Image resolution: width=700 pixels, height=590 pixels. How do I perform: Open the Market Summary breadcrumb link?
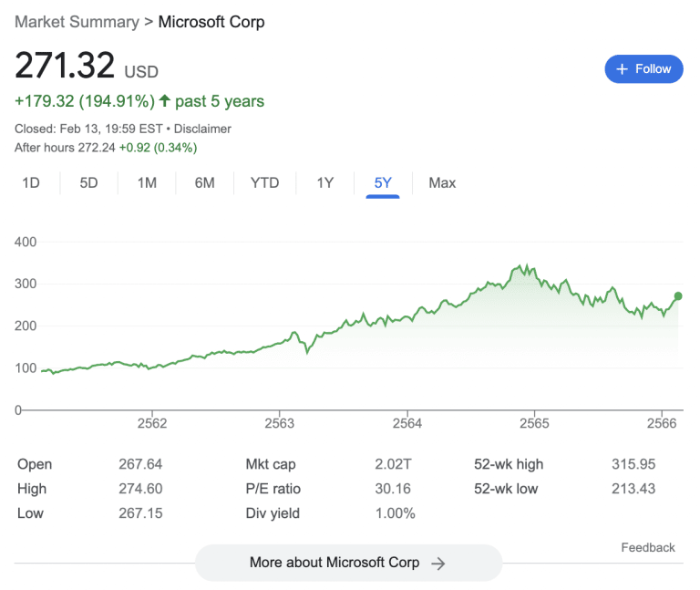pyautogui.click(x=77, y=21)
